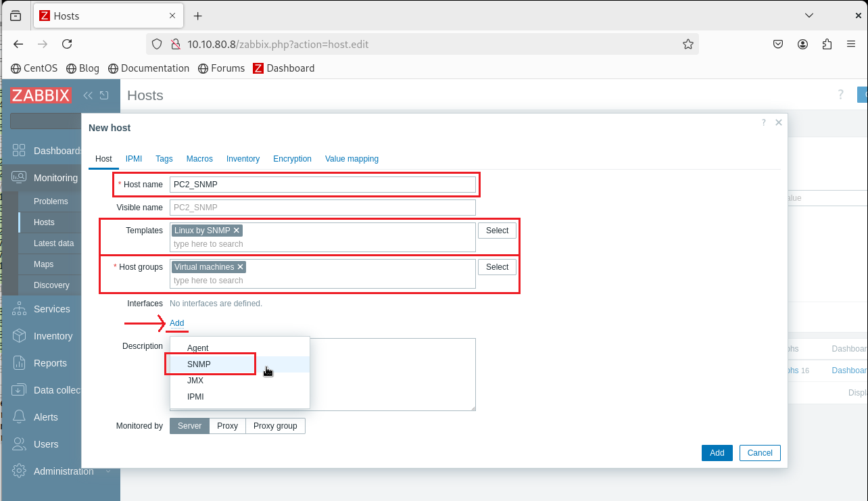Click the Add interface link
Screen dimensions: 868x501
[176, 323]
